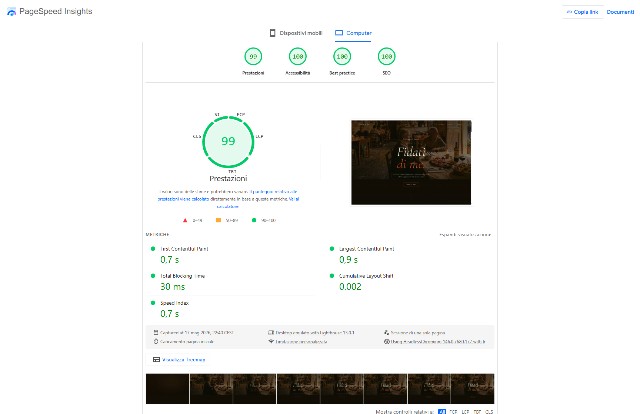This screenshot has width=640, height=414.
Task: Jump to the SEO 100 score gauge
Action: (387, 57)
